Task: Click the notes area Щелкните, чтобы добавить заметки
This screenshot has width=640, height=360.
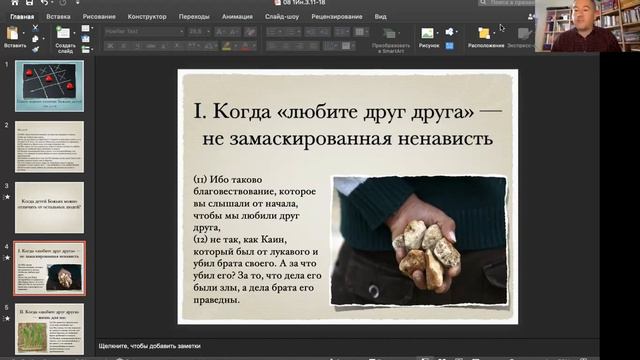Action: pyautogui.click(x=149, y=346)
